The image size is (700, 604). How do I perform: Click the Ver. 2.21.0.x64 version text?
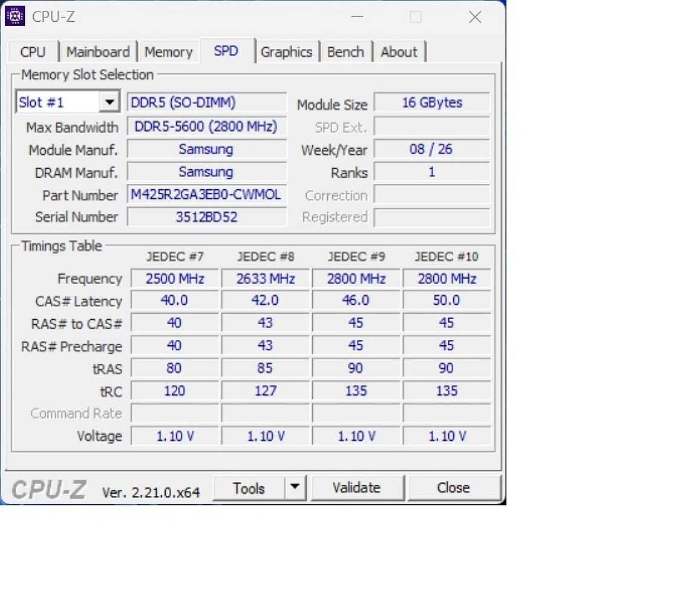coord(151,493)
